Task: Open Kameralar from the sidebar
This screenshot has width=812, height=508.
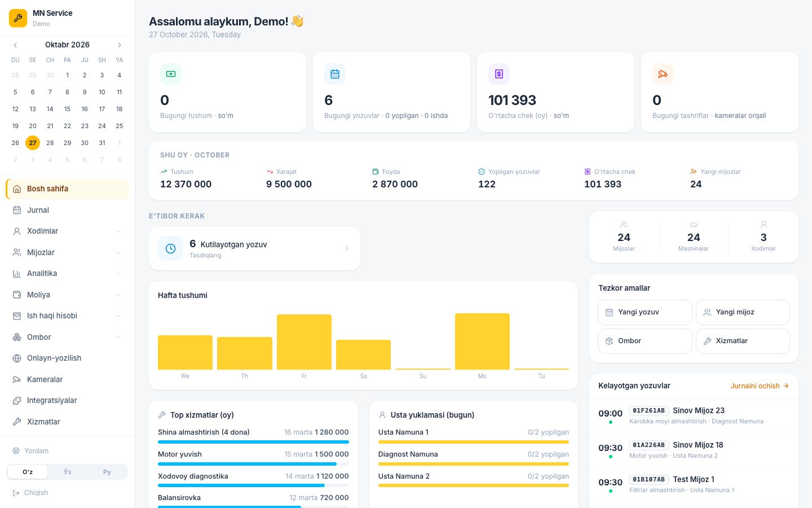Action: click(68, 379)
